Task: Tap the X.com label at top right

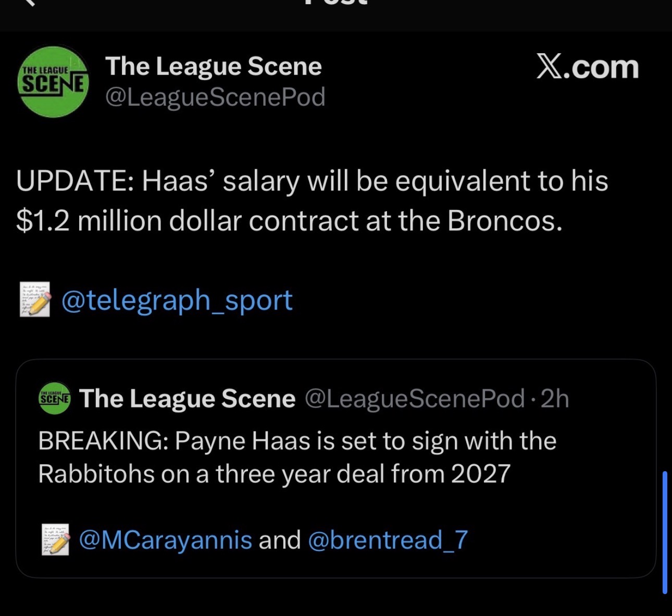Action: (588, 67)
